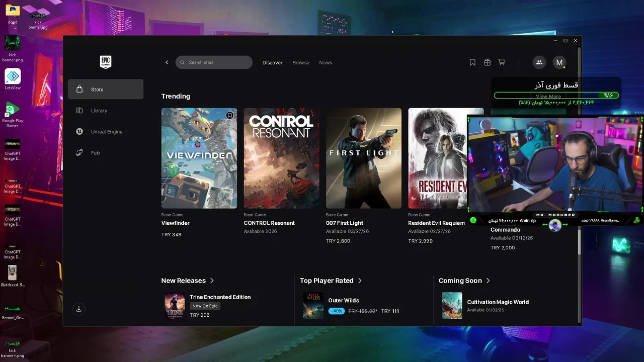The image size is (644, 362).
Task: Click the View More progress bar overlay
Action: click(556, 96)
